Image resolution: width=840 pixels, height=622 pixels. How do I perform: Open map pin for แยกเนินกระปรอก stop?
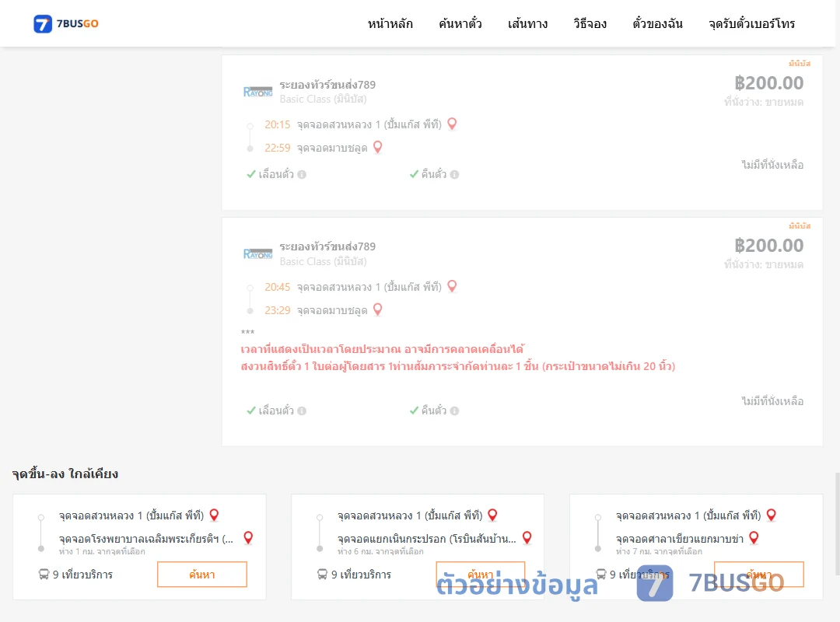tap(527, 538)
